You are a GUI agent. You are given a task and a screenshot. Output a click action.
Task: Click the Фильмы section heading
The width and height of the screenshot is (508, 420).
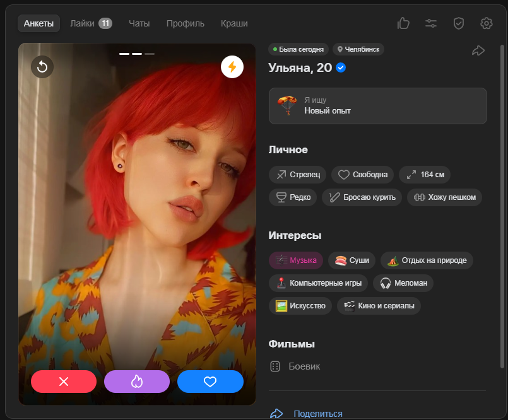pyautogui.click(x=292, y=344)
